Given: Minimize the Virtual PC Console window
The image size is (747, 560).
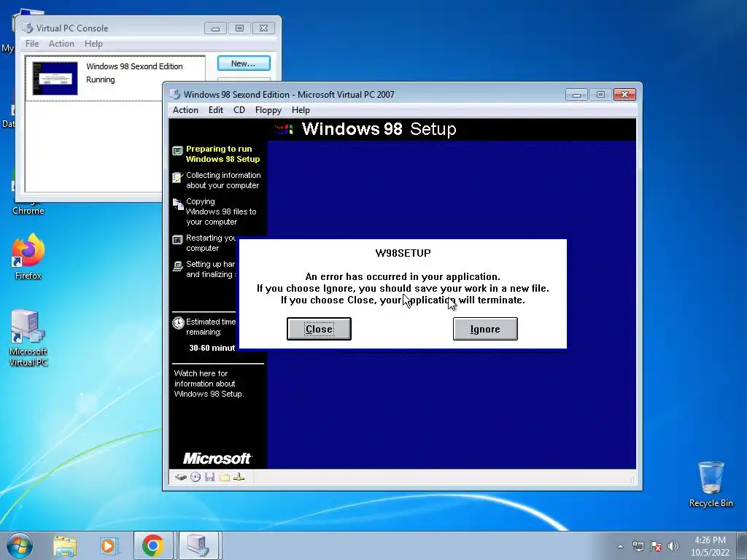Looking at the screenshot, I should (215, 28).
